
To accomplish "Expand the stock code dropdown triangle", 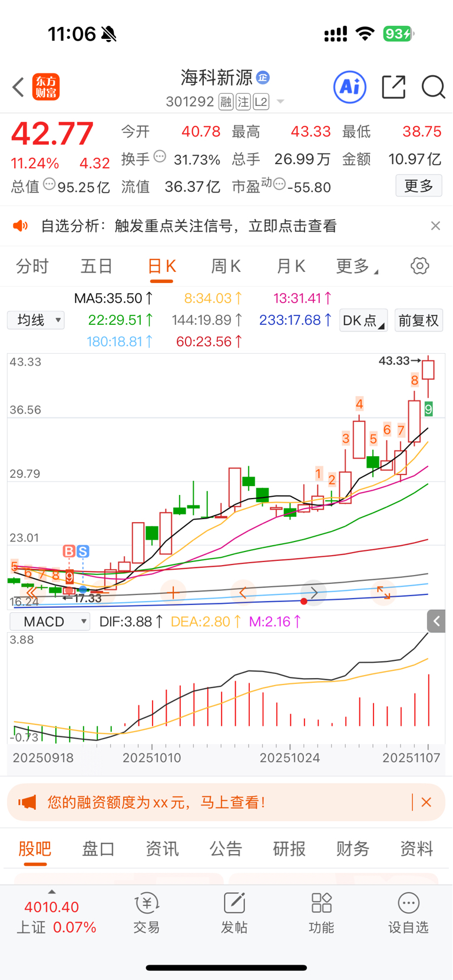I will pos(280,102).
